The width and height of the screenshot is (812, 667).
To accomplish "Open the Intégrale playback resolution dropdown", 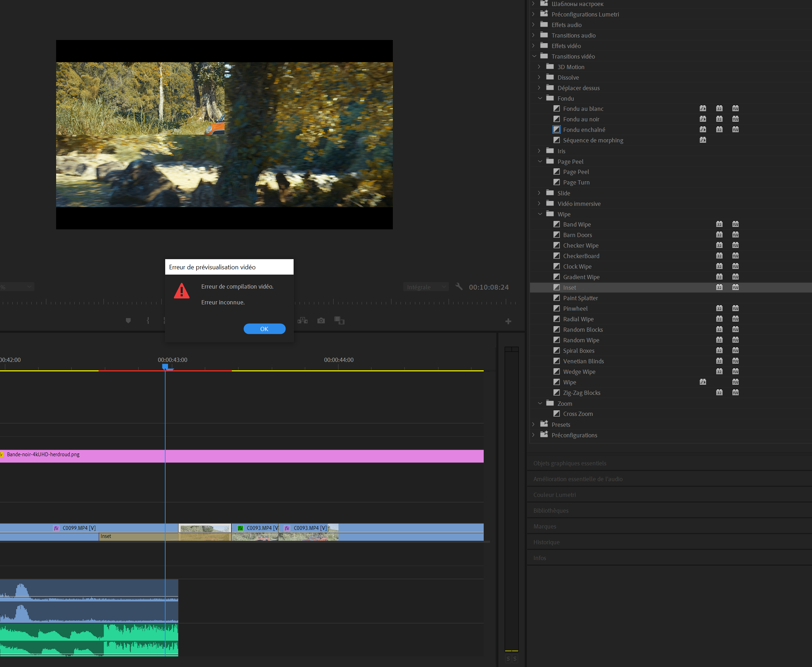I will coord(426,287).
